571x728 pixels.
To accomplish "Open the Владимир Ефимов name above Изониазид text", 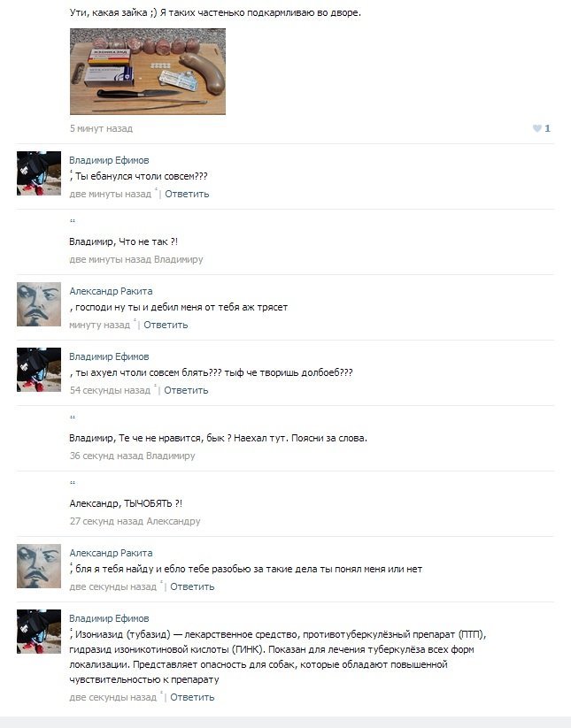I will 109,618.
